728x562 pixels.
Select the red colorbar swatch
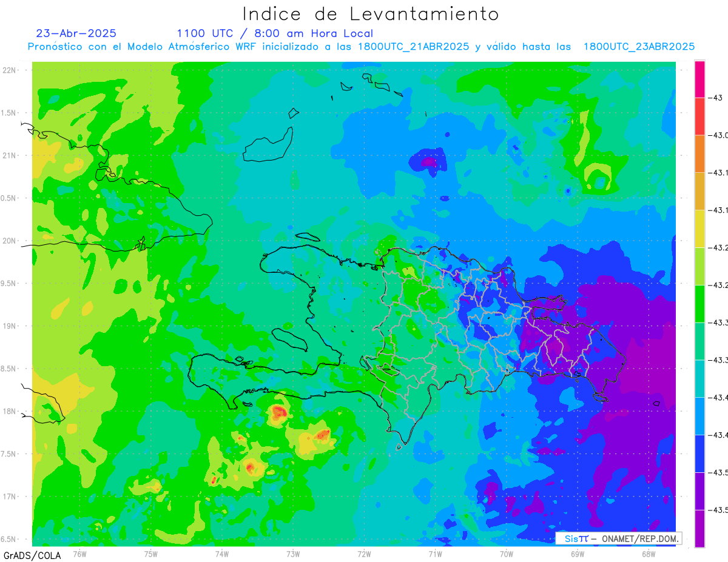(699, 116)
